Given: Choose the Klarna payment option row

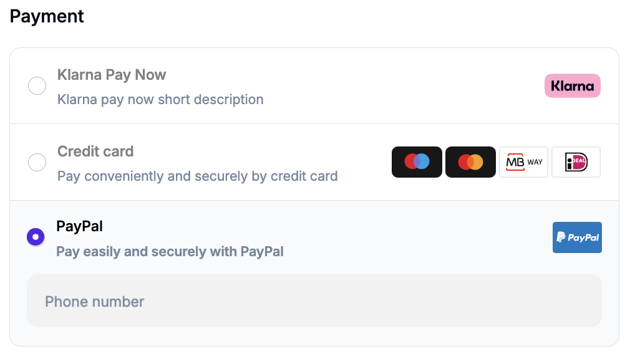Looking at the screenshot, I should tap(314, 86).
